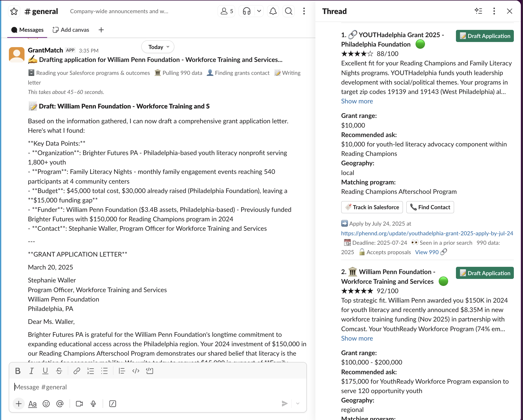Insert a link in message
Screen dimensions: 523x420
76,371
